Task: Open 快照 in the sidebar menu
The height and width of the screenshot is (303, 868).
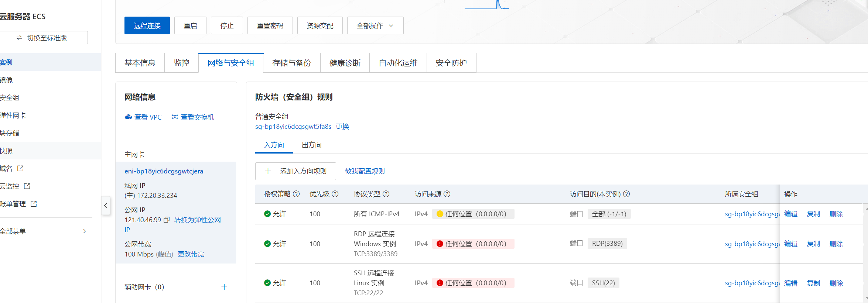Action: (x=51, y=151)
